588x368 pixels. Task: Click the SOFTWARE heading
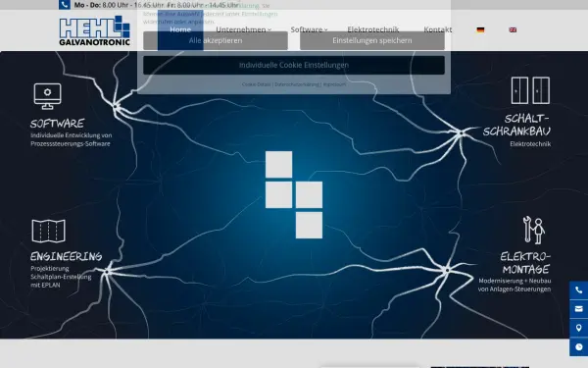(x=58, y=124)
